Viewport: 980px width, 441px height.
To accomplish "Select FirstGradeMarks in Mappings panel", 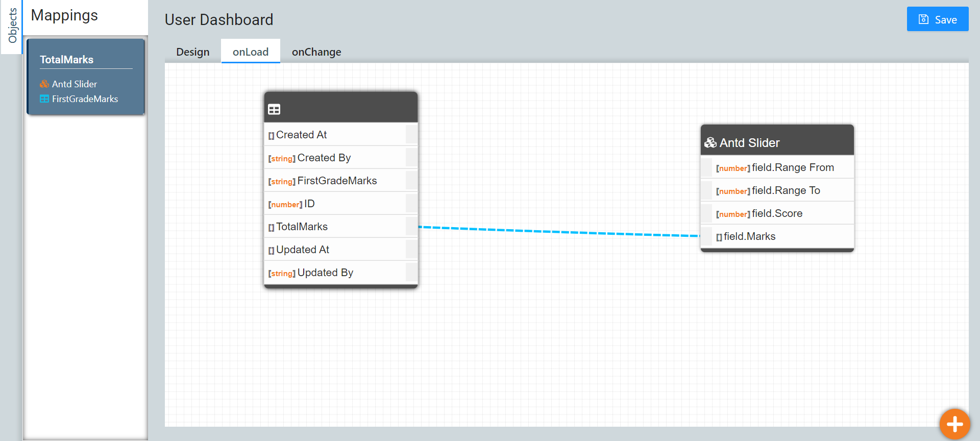I will tap(85, 99).
